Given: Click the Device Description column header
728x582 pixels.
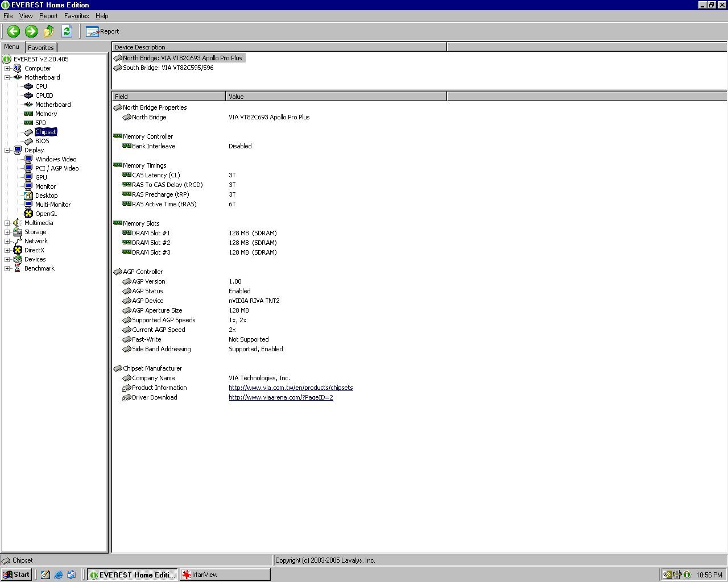Looking at the screenshot, I should (279, 47).
